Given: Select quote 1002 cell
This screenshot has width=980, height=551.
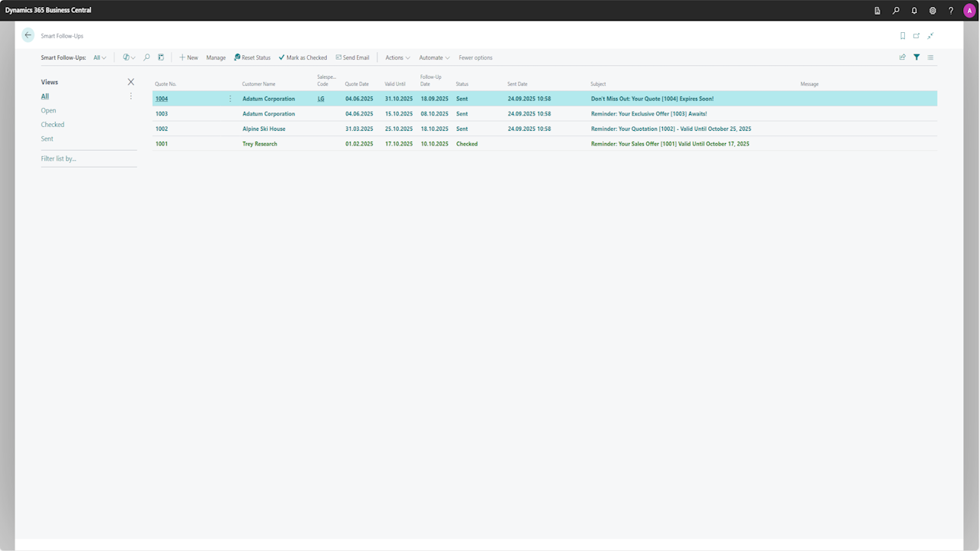Looking at the screenshot, I should pos(162,129).
